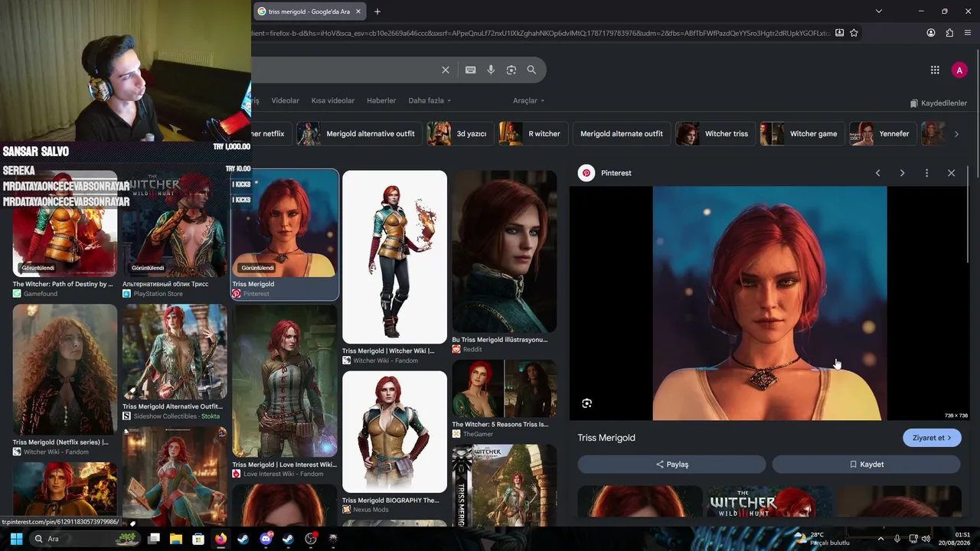Screen dimensions: 980x551
Task: Close the triss merigold tab
Action: 358,11
